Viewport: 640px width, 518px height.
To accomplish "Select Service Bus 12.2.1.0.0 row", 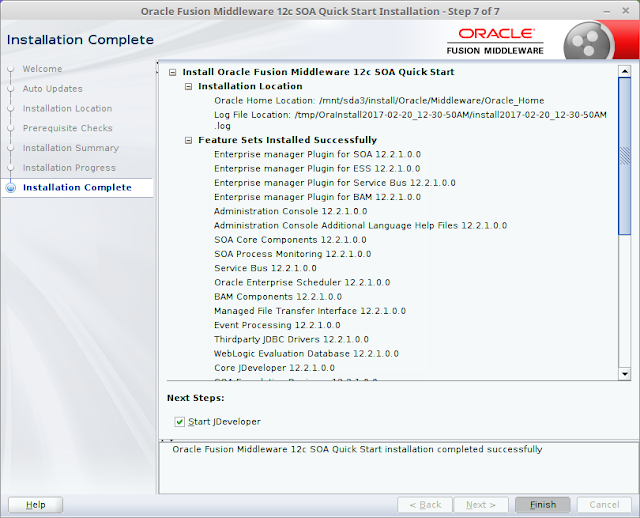I will [265, 268].
